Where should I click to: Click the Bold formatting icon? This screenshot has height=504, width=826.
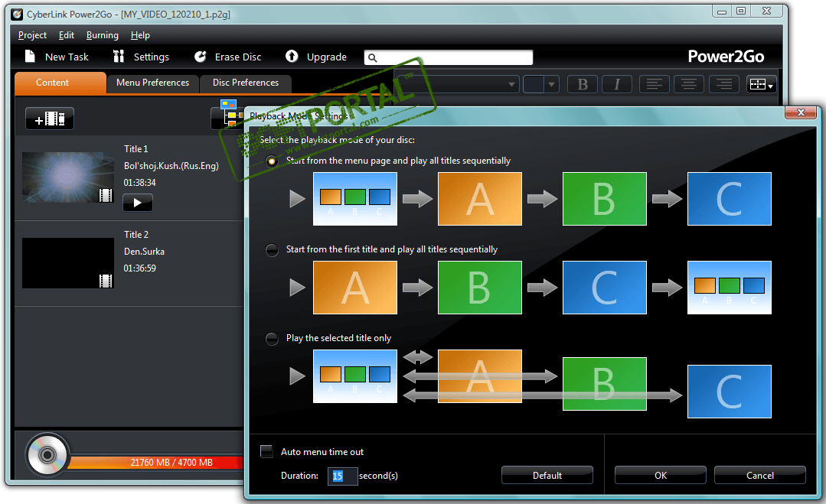click(582, 84)
